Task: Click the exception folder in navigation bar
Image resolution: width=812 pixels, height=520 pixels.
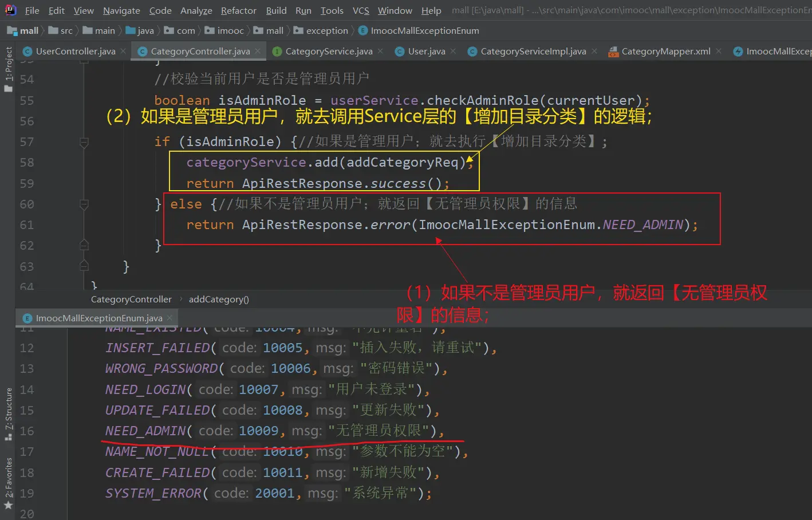Action: tap(326, 30)
